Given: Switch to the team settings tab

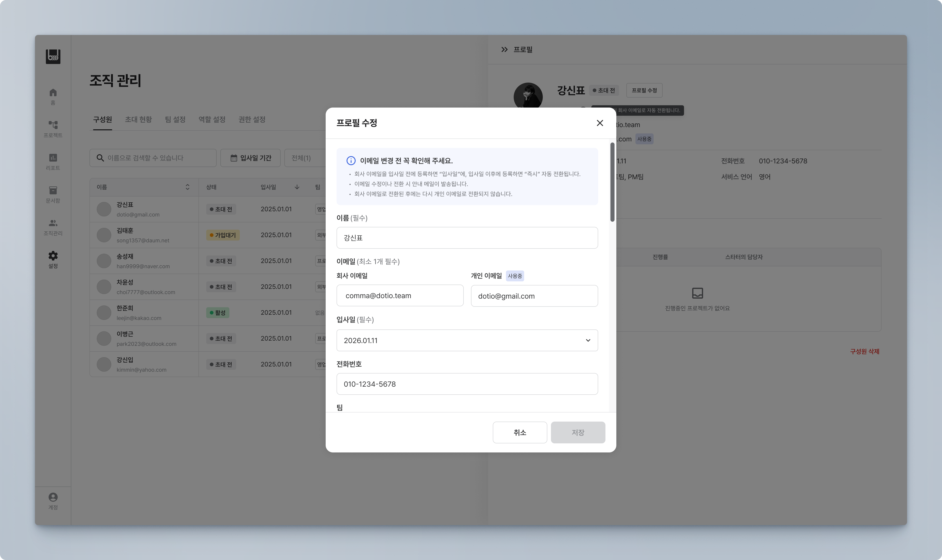Looking at the screenshot, I should click(x=175, y=119).
